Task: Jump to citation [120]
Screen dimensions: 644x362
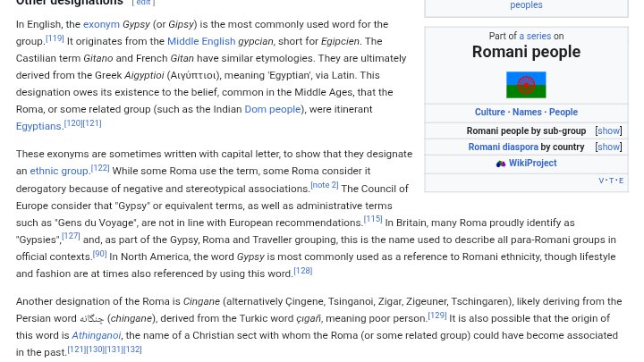Action: tap(73, 123)
